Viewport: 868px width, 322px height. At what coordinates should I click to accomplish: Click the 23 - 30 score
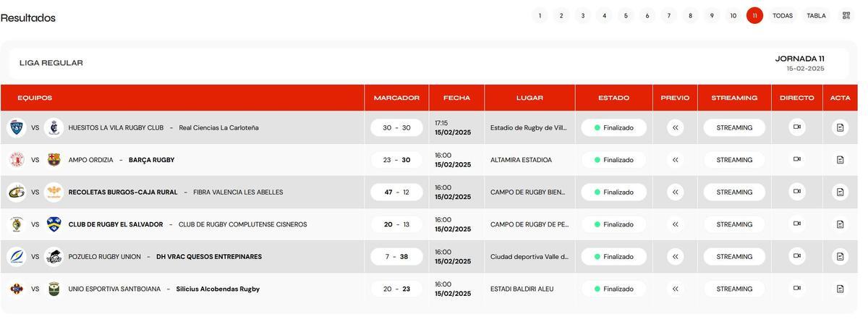[x=396, y=160]
